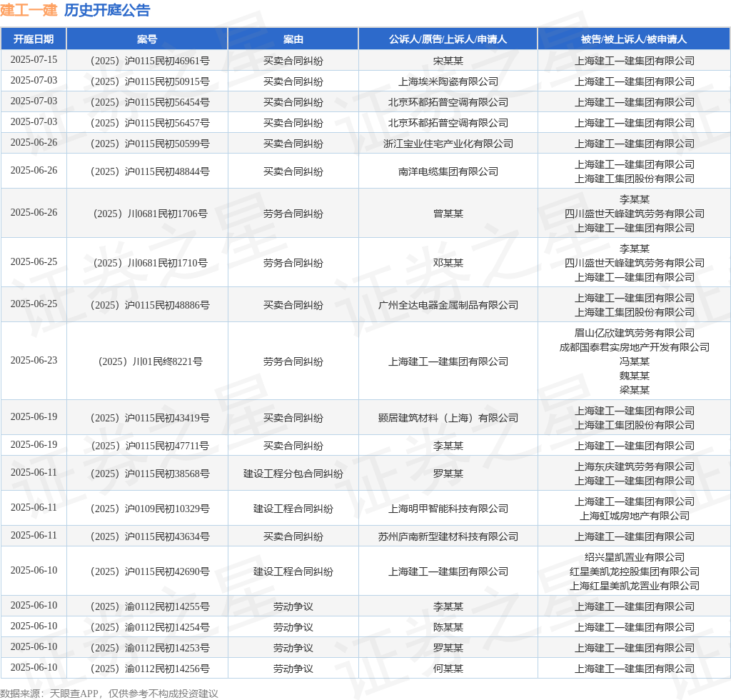This screenshot has height=700, width=731.
Task: Select defendant 绍兴星凯置业有限公司
Action: pyautogui.click(x=634, y=557)
